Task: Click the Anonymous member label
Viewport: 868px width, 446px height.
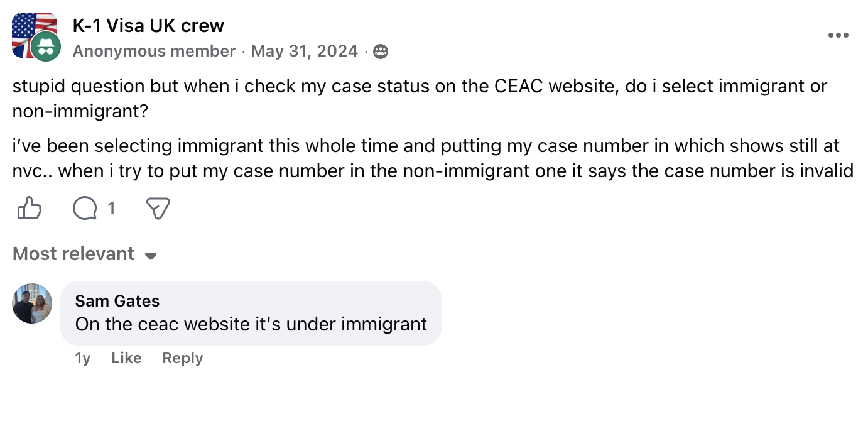Action: point(154,51)
